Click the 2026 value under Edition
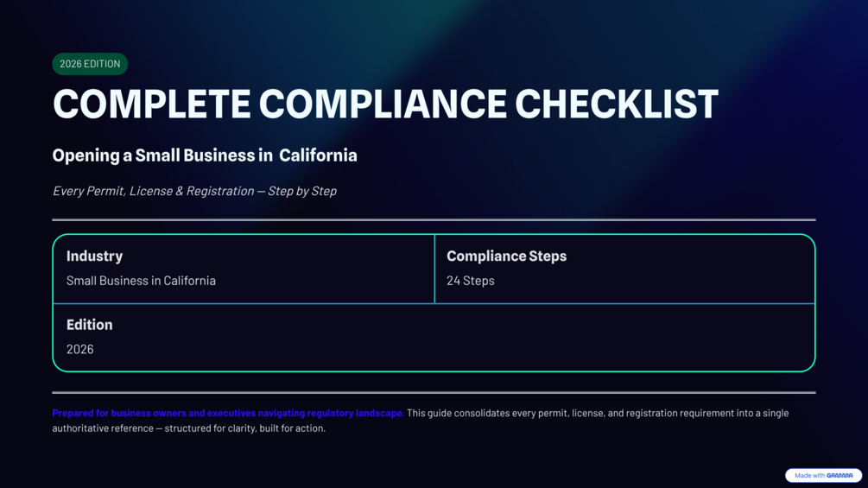This screenshot has height=488, width=868. 80,349
